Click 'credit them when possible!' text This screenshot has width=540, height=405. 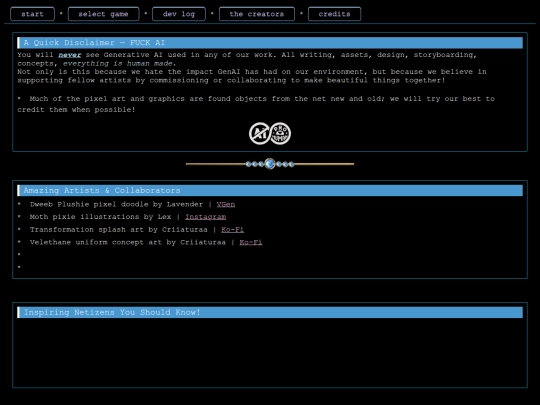[x=76, y=110]
